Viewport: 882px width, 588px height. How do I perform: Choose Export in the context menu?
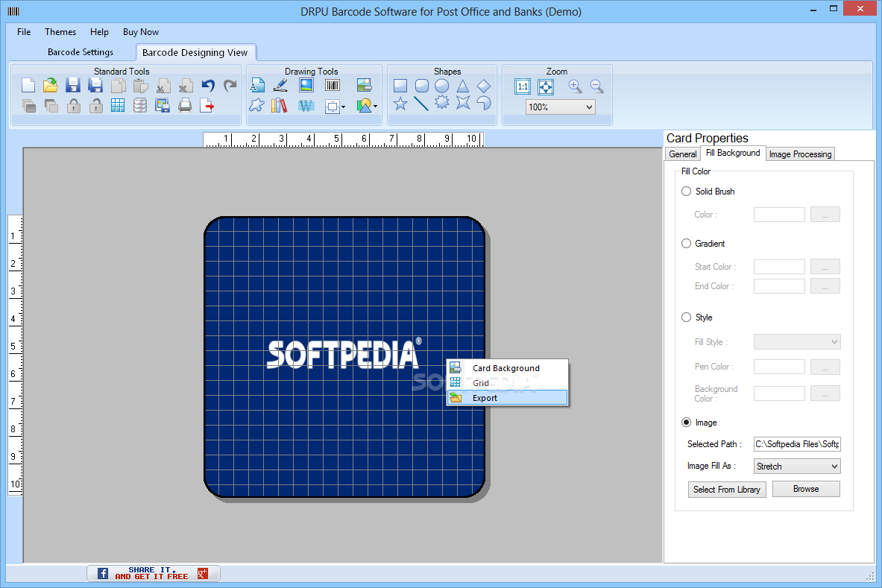(x=508, y=398)
